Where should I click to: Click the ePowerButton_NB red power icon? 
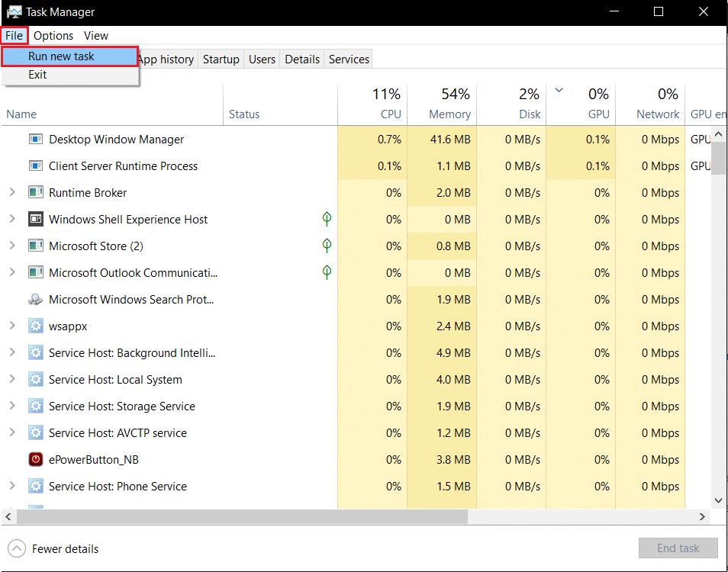coord(36,460)
